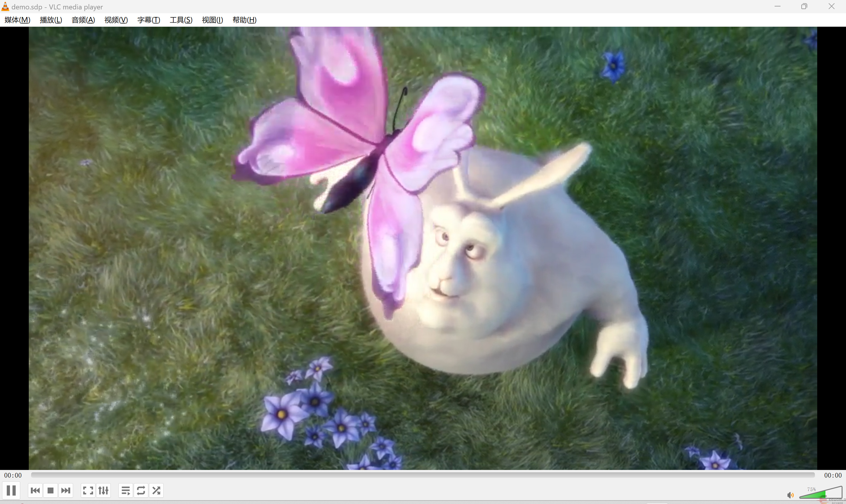Open the 工具(S) menu

[181, 20]
